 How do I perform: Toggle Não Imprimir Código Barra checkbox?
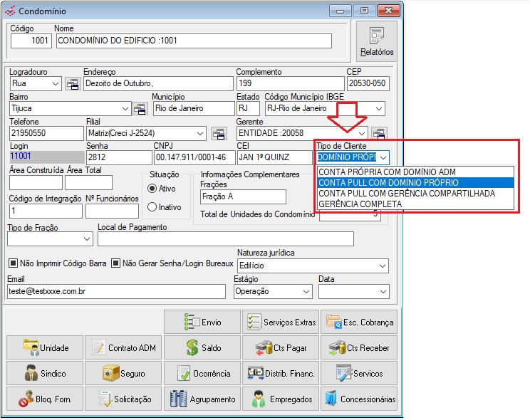12,263
